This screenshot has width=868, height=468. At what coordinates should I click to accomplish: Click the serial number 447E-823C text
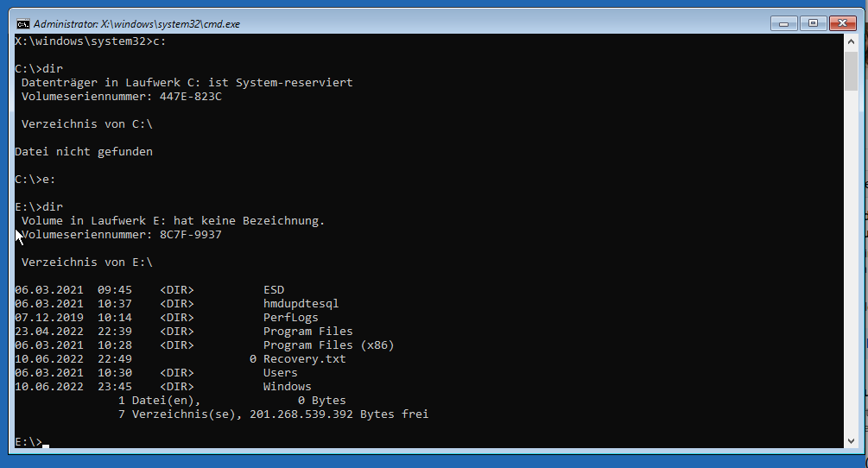[190, 97]
